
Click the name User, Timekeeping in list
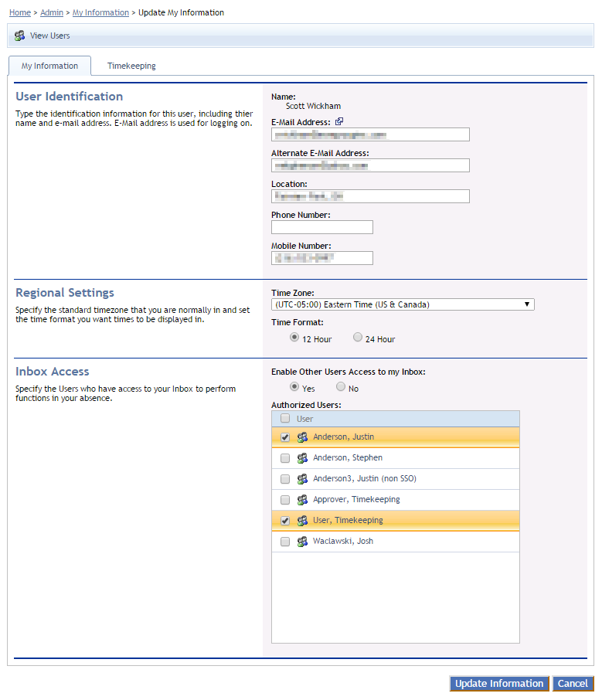coord(348,520)
